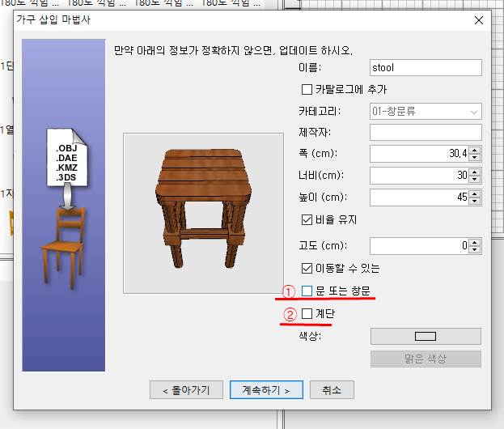Decrease 폭 (cm) with the down arrow
Image resolution: width=504 pixels, height=429 pixels.
point(475,157)
